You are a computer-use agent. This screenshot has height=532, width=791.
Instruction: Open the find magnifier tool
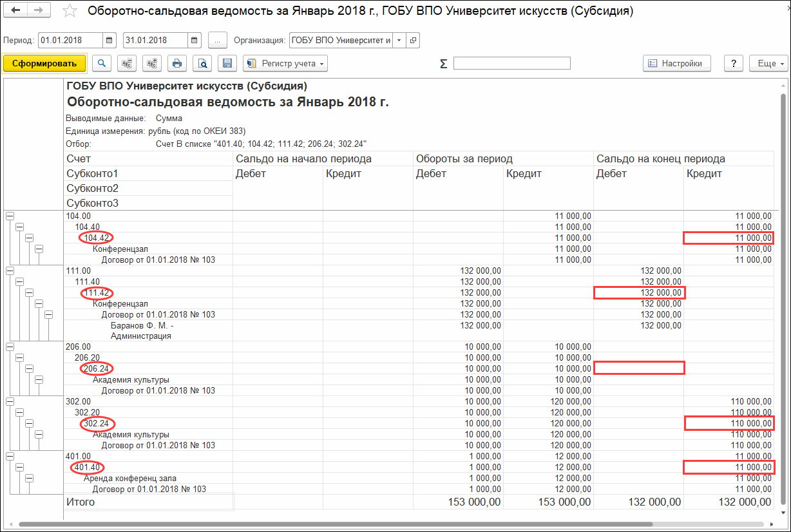tap(102, 63)
